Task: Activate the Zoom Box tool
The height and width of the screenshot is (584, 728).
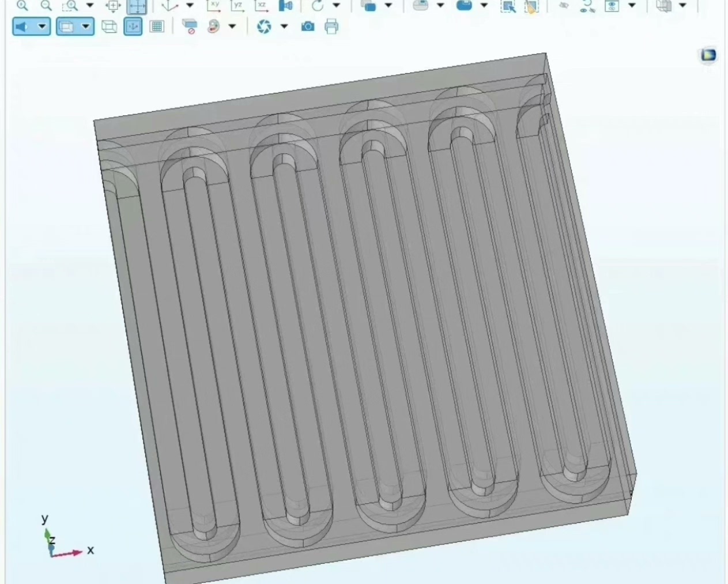Action: point(70,6)
